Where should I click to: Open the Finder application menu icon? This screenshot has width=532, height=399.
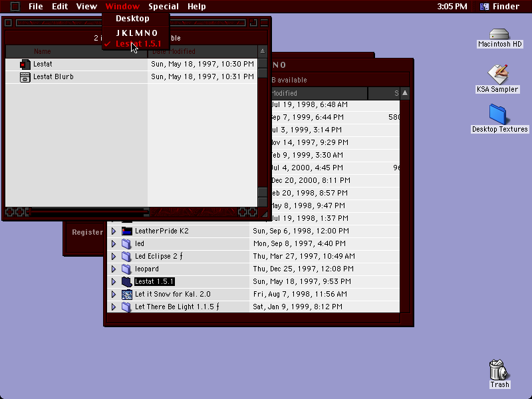[x=484, y=7]
